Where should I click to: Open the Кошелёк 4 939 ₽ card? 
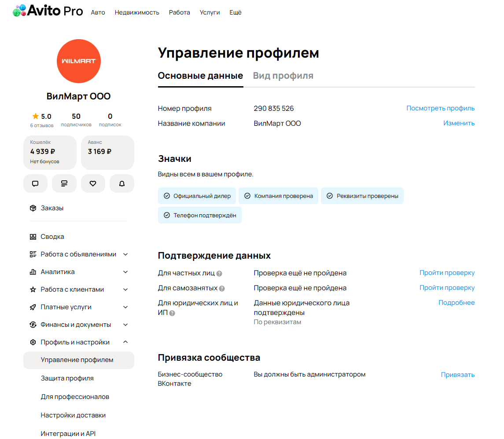(x=50, y=153)
